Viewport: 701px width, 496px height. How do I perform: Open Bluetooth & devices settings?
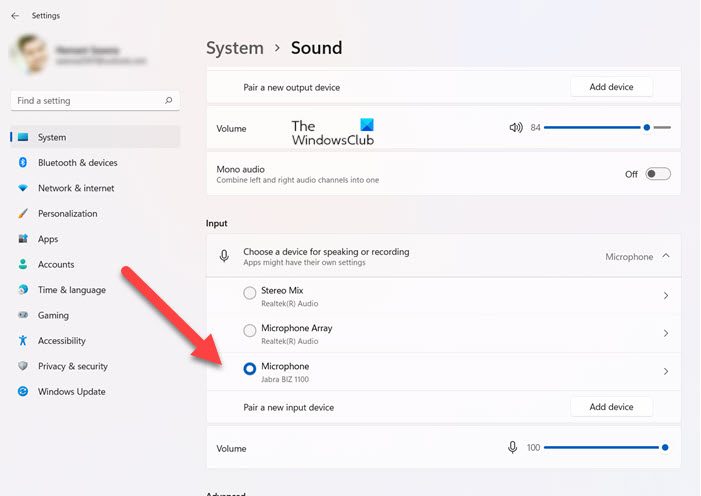pos(77,163)
